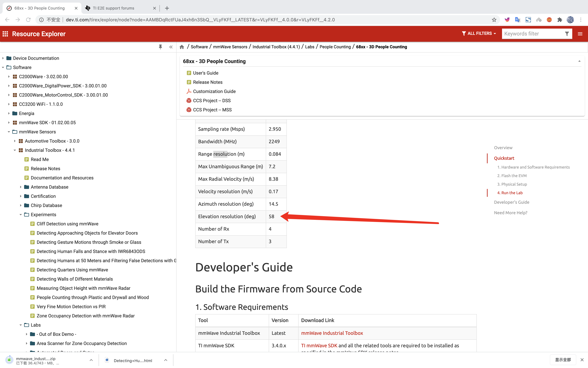Image resolution: width=588 pixels, height=368 pixels.
Task: Click the keywords filter funnel icon
Action: 567,34
